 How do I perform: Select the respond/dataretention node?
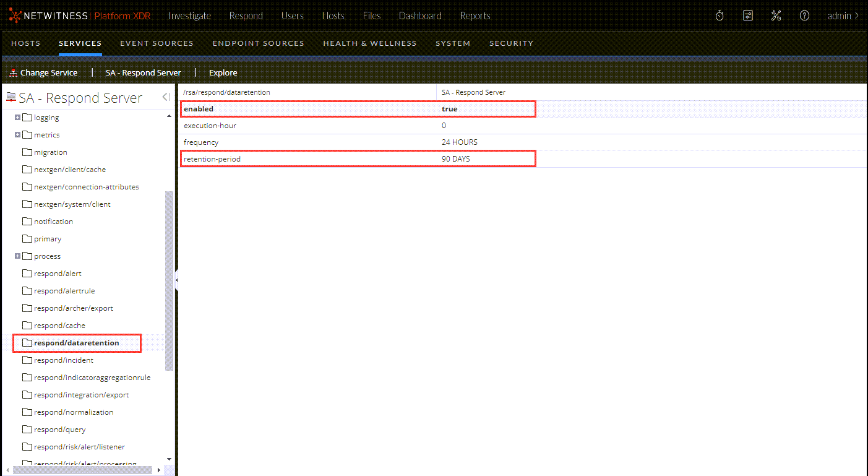click(77, 343)
